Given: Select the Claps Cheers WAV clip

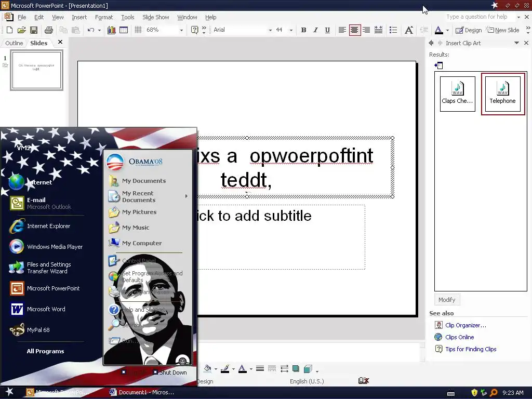Looking at the screenshot, I should click(x=457, y=94).
